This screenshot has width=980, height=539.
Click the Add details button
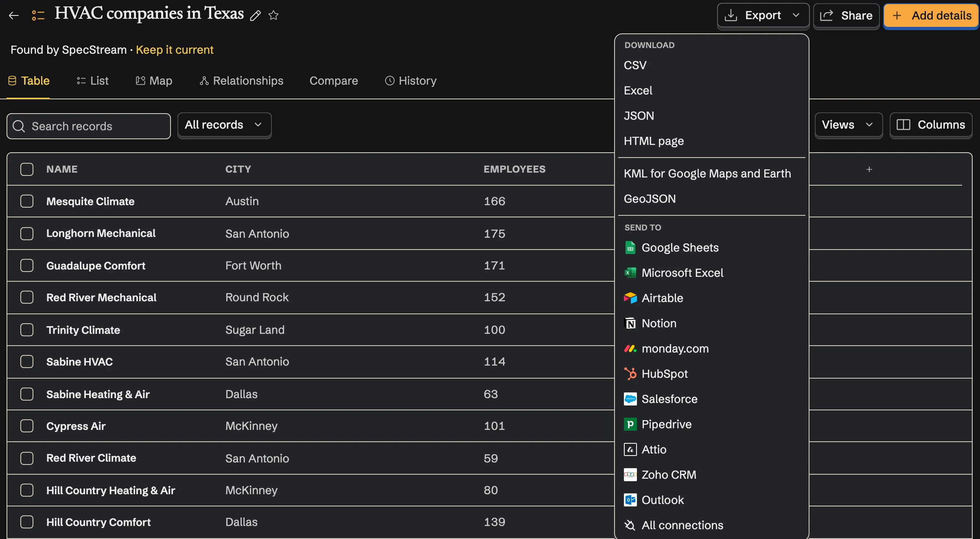pyautogui.click(x=931, y=15)
